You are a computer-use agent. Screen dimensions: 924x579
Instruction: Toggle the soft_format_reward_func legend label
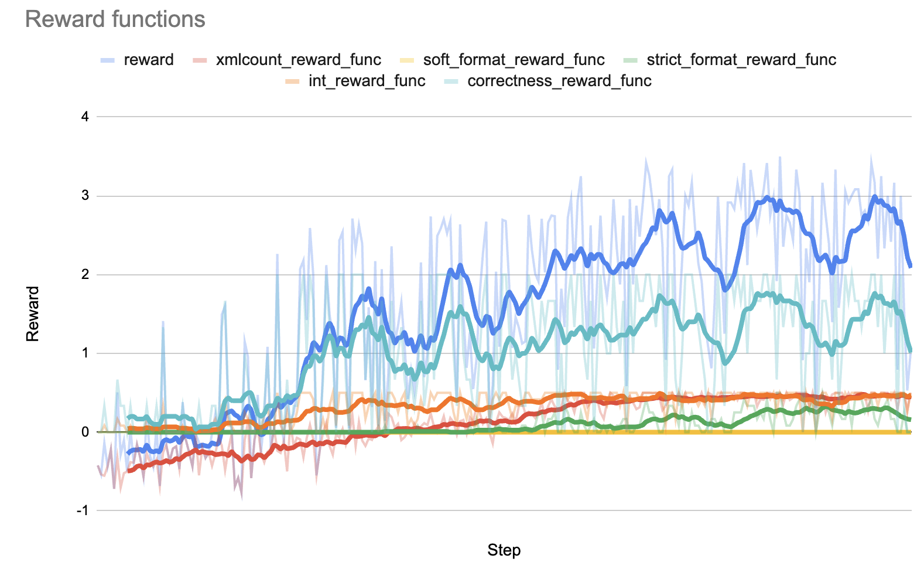tap(514, 60)
